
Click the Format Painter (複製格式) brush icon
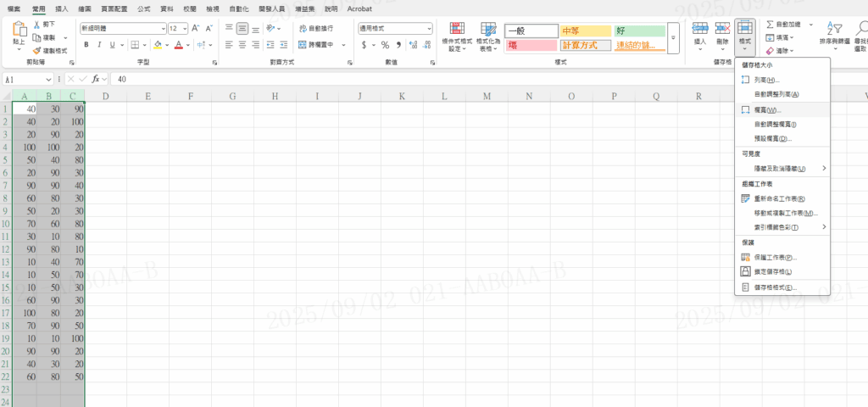point(37,51)
